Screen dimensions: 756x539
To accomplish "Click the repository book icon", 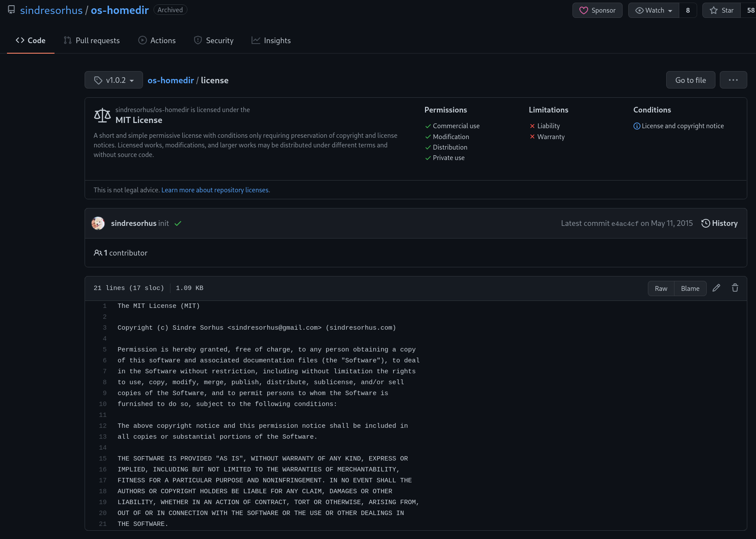I will coord(11,10).
